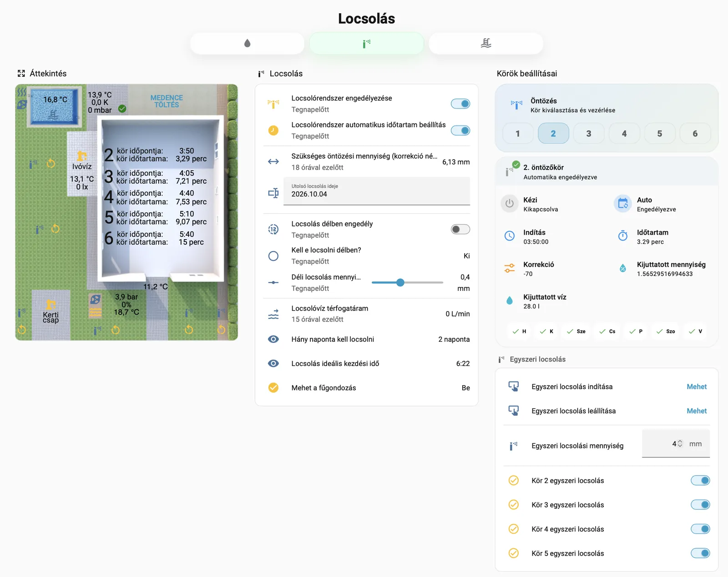Viewport: 728px width, 577px height.
Task: Toggle Thursday (Cs) day chip
Action: click(607, 331)
